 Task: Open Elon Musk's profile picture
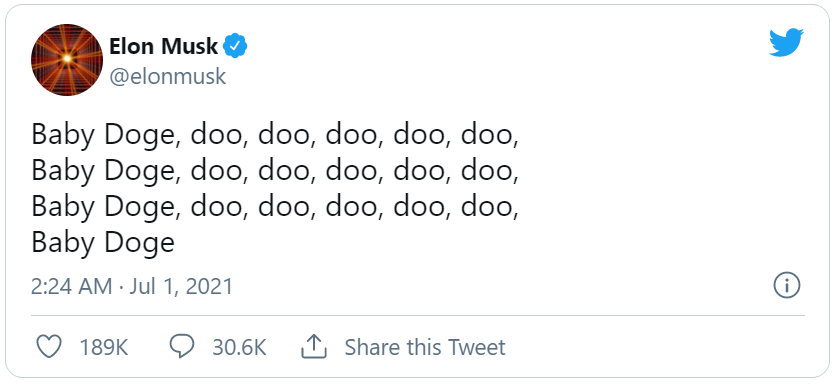67,59
